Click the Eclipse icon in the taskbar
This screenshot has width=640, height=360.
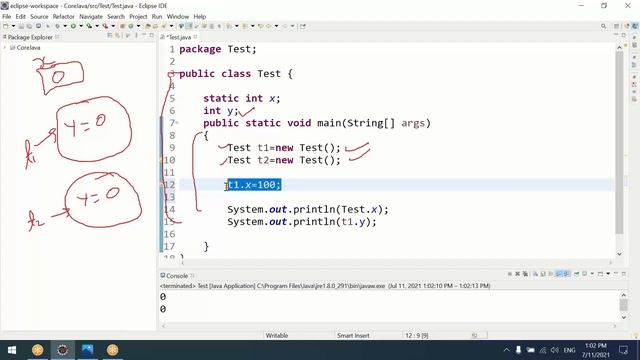click(62, 350)
